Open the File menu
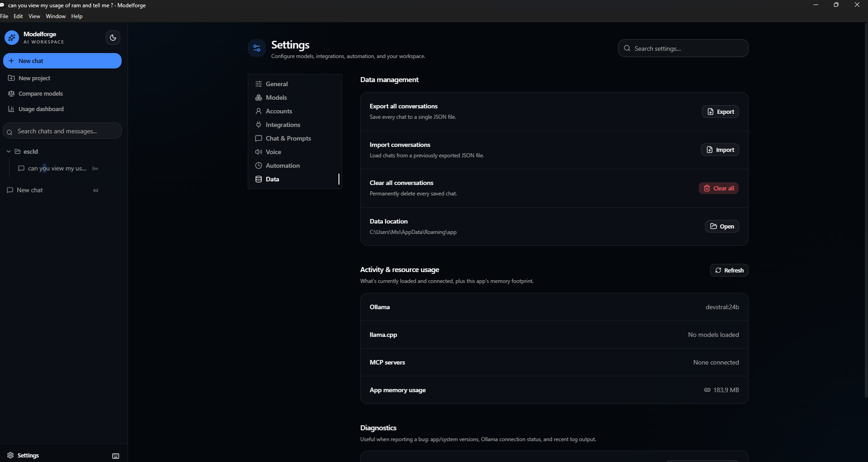Image resolution: width=868 pixels, height=462 pixels. (x=5, y=16)
